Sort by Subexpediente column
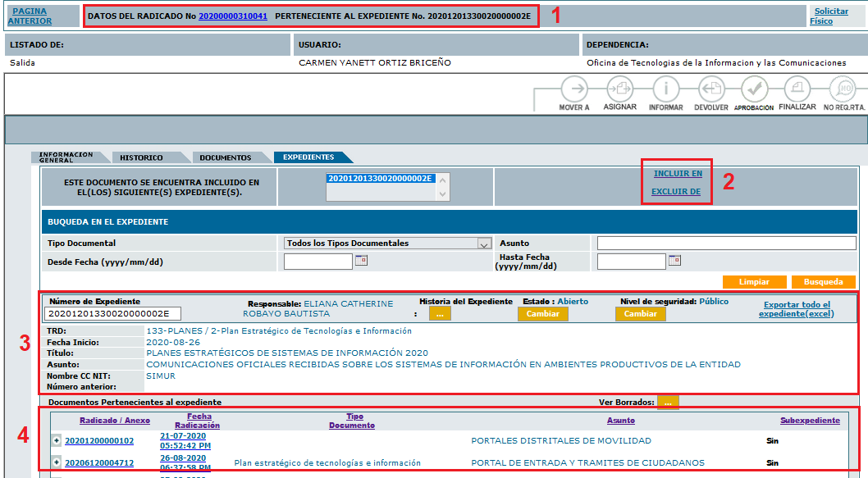The height and width of the screenshot is (478, 868). (x=810, y=421)
